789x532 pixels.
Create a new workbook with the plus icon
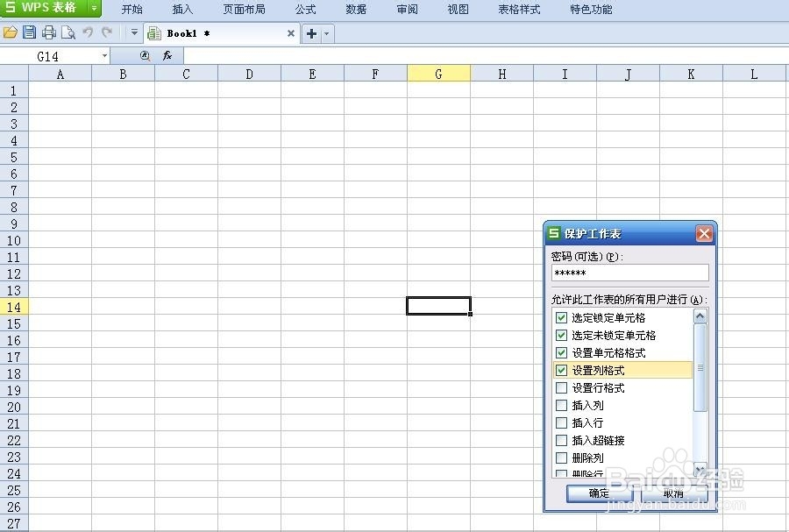(x=311, y=33)
